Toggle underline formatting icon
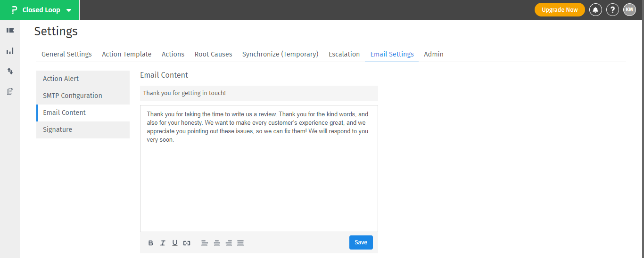The image size is (644, 258). coord(175,243)
